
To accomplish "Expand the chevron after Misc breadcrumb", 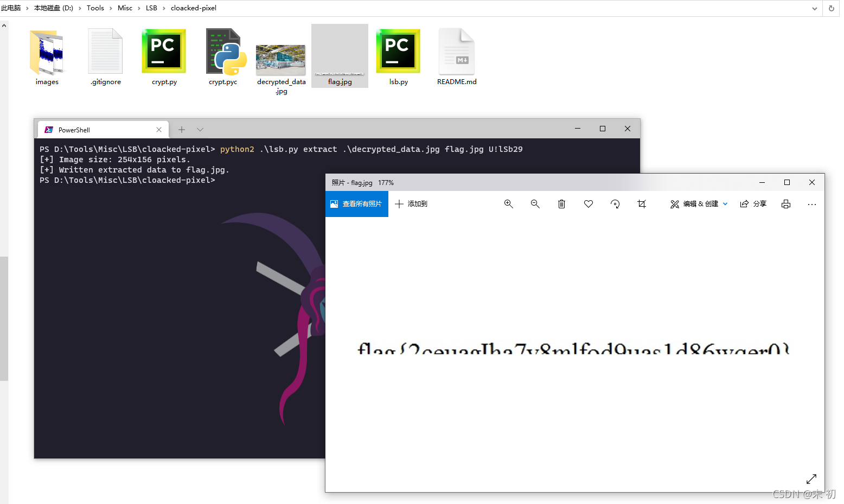I will pos(139,8).
